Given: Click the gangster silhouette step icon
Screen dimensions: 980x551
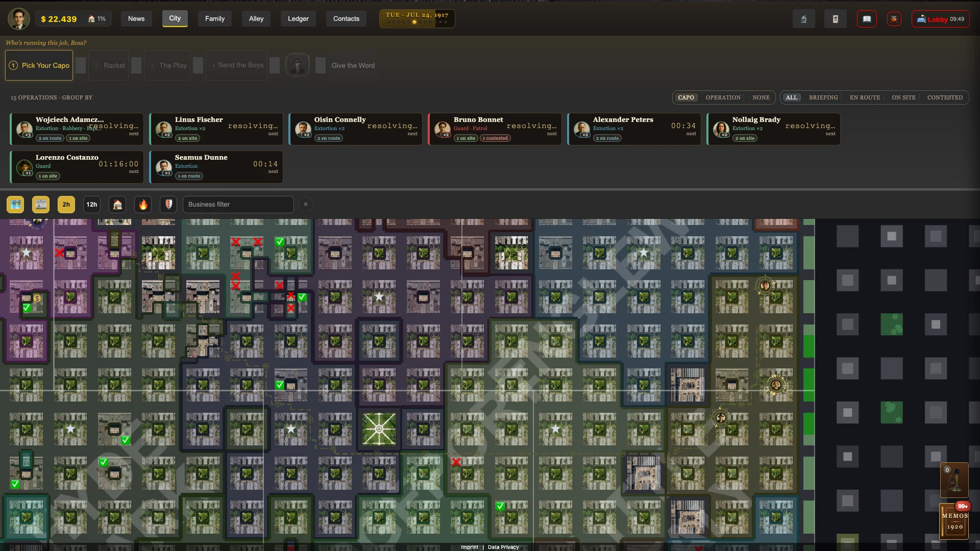Looking at the screenshot, I should click(297, 65).
